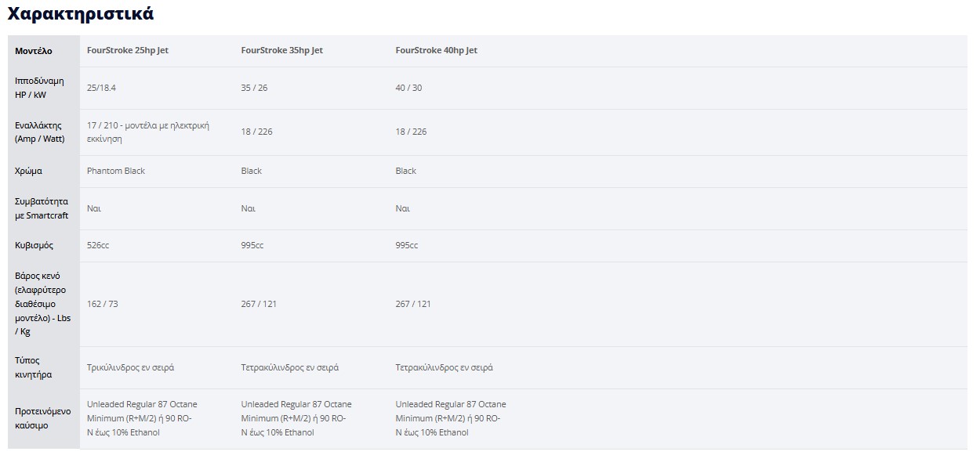
Task: Click the 17 / 210 alternator value
Action: 148,132
